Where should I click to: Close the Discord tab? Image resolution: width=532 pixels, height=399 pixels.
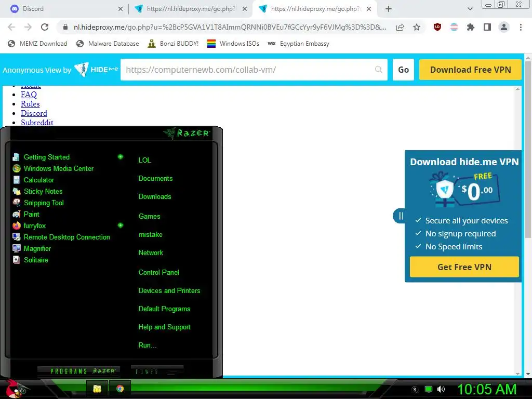(x=121, y=9)
